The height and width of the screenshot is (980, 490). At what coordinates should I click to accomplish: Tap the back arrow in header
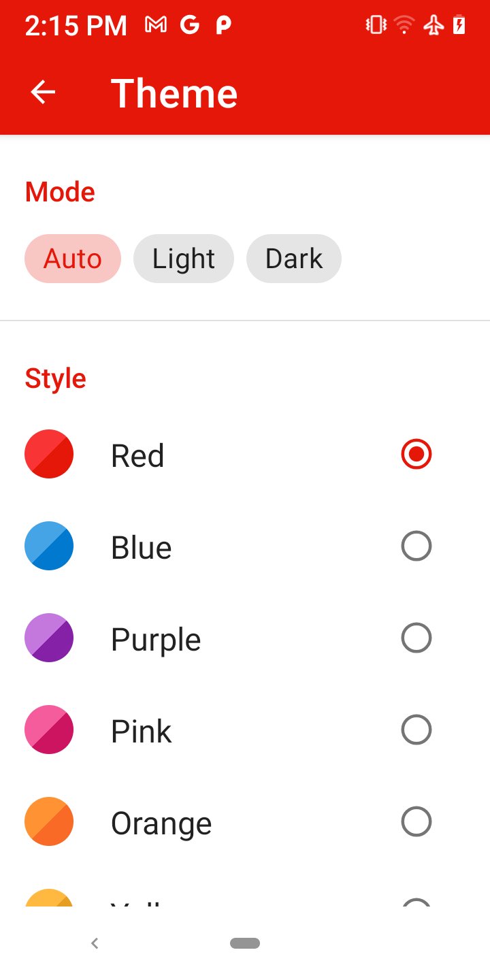pos(43,92)
